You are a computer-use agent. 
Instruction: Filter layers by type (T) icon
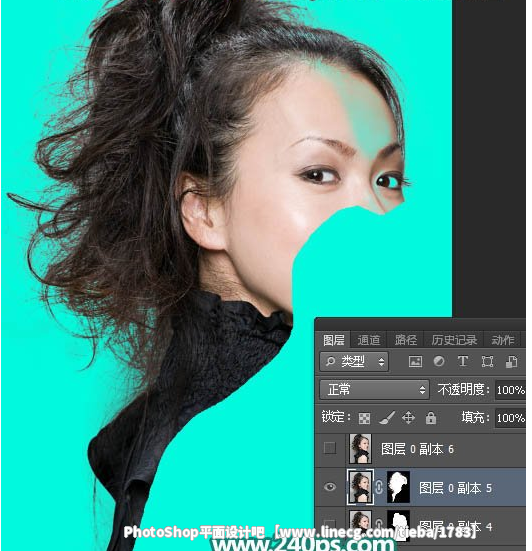pyautogui.click(x=463, y=361)
